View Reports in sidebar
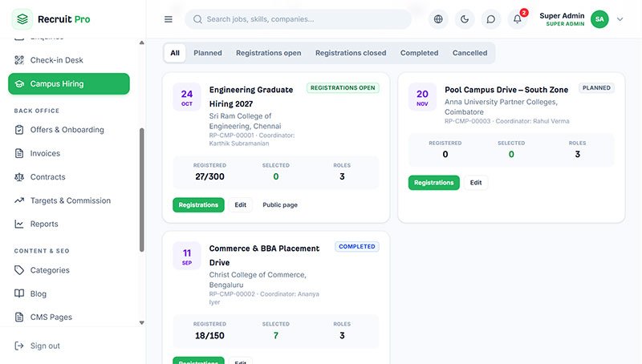This screenshot has width=642, height=364. pos(69,224)
